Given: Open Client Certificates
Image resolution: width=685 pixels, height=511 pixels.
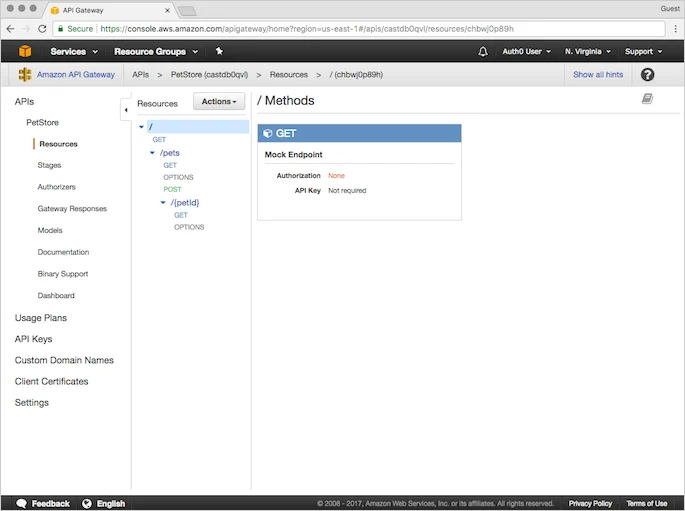Looking at the screenshot, I should click(52, 381).
